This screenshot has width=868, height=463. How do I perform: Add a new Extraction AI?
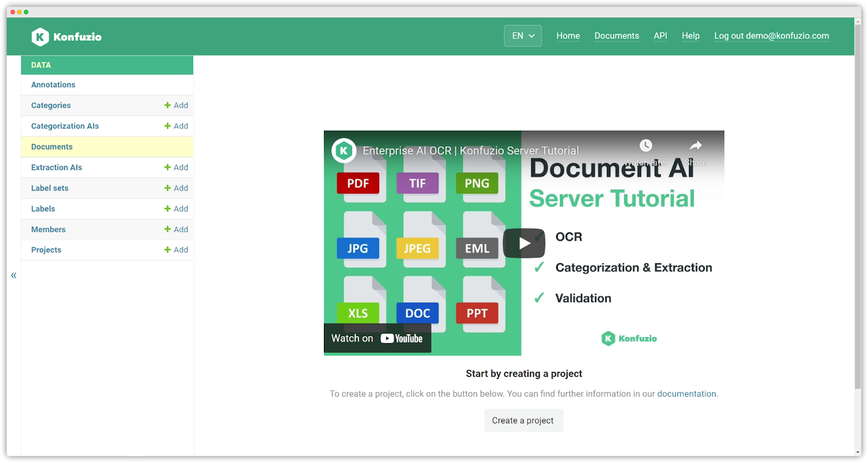pyautogui.click(x=176, y=168)
